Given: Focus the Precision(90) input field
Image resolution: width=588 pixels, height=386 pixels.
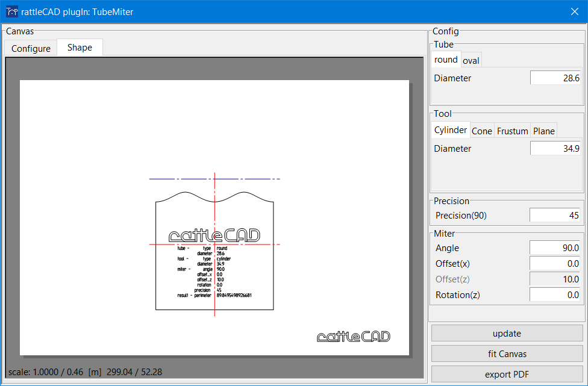Looking at the screenshot, I should [x=555, y=216].
